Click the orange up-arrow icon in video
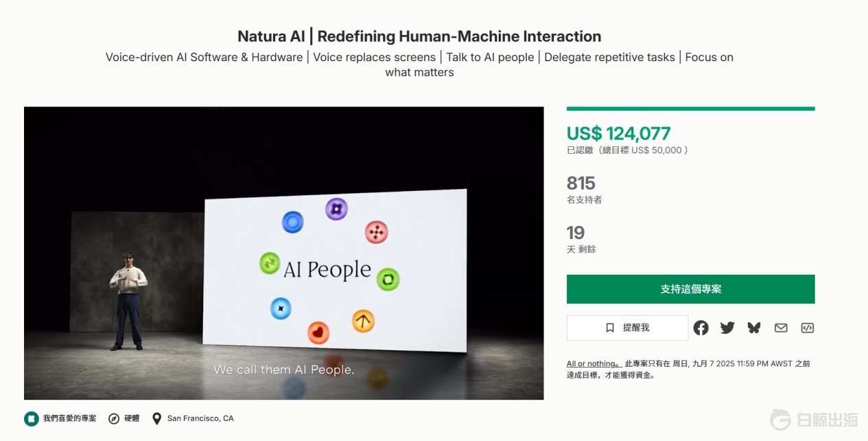This screenshot has width=868, height=441. pyautogui.click(x=363, y=320)
